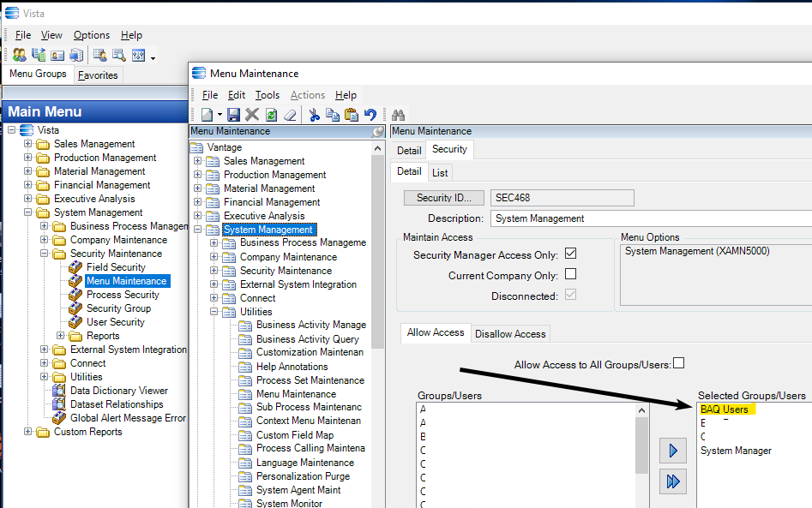
Task: Expand the Reports folder in Main Menu
Action: (x=61, y=336)
